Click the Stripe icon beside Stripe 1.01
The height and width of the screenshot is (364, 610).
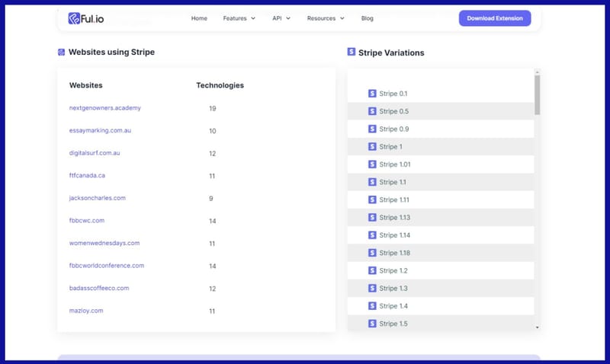(x=372, y=164)
